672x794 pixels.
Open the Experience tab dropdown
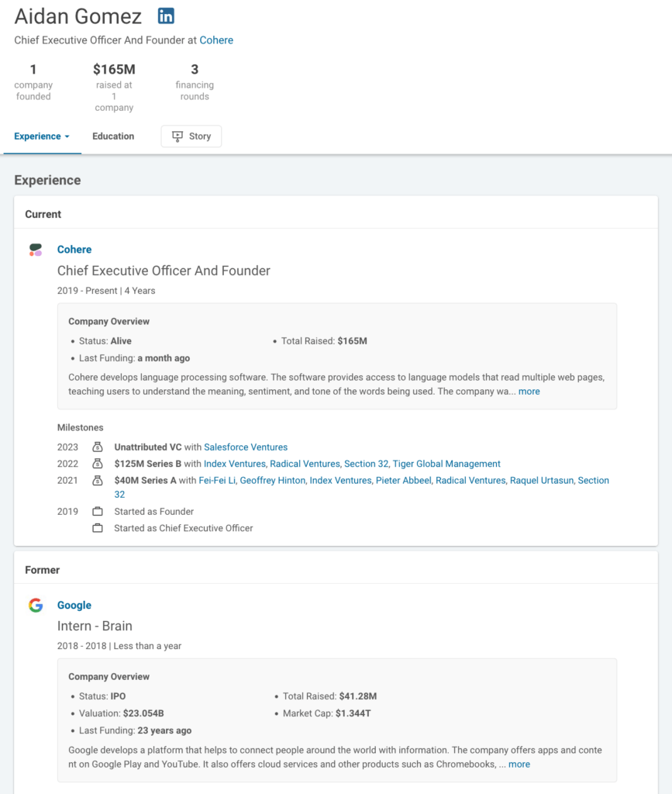tap(42, 136)
